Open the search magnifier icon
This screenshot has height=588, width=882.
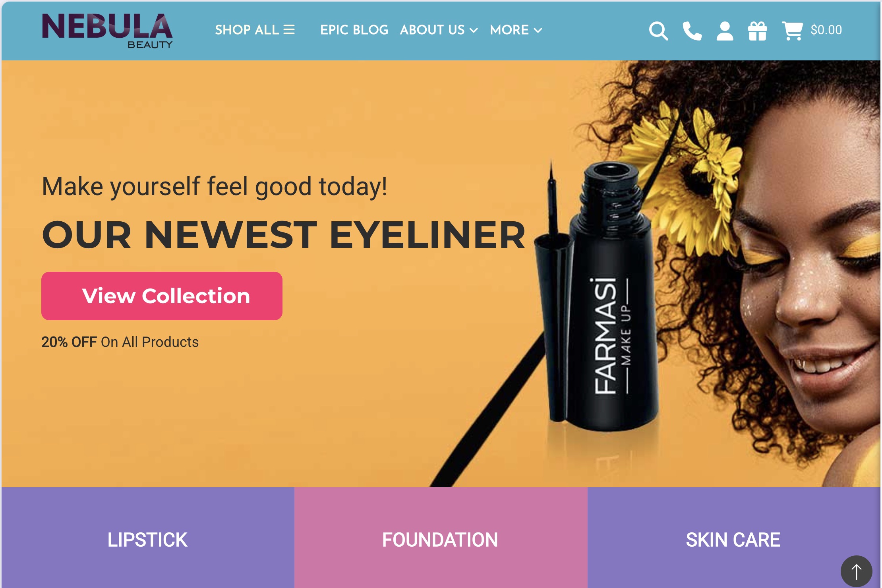658,31
